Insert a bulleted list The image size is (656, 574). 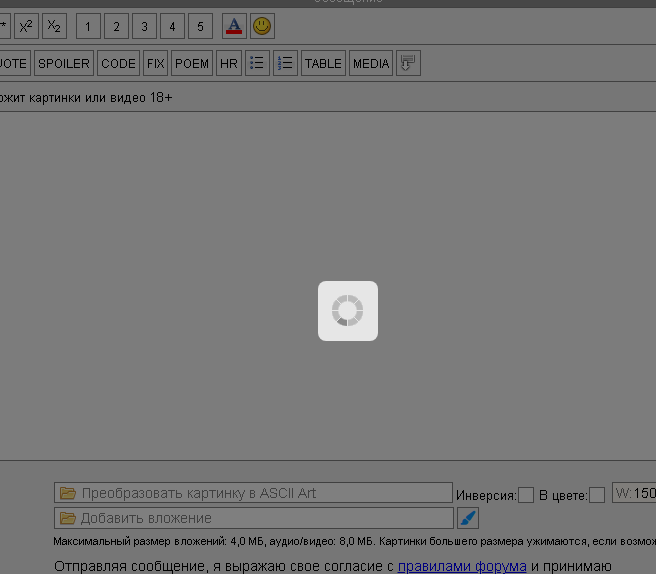click(257, 63)
